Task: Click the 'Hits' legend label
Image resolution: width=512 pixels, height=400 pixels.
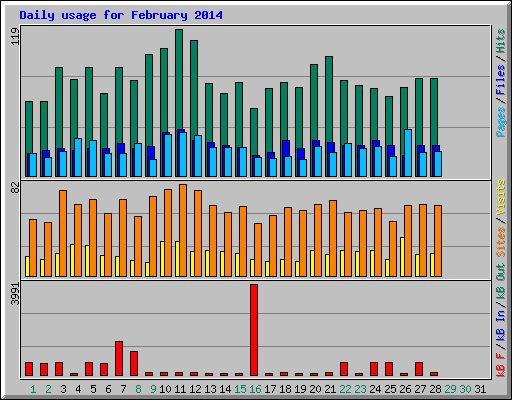Action: (x=500, y=41)
